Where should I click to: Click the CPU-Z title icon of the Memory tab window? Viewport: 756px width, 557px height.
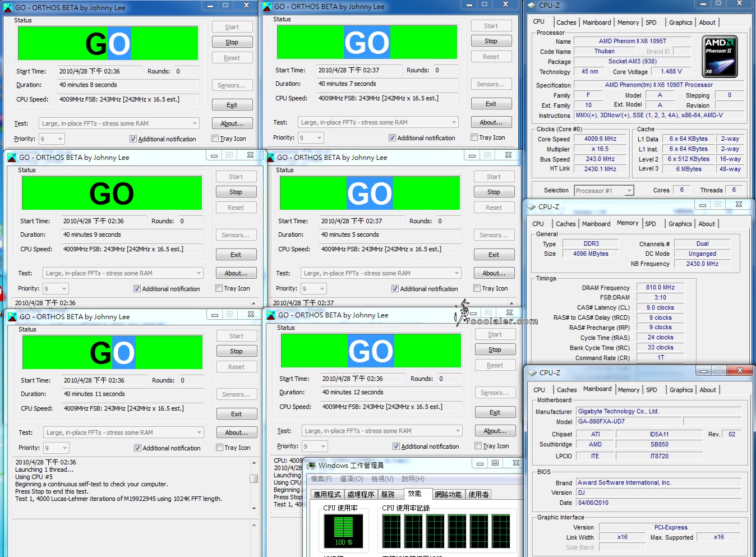[531, 206]
